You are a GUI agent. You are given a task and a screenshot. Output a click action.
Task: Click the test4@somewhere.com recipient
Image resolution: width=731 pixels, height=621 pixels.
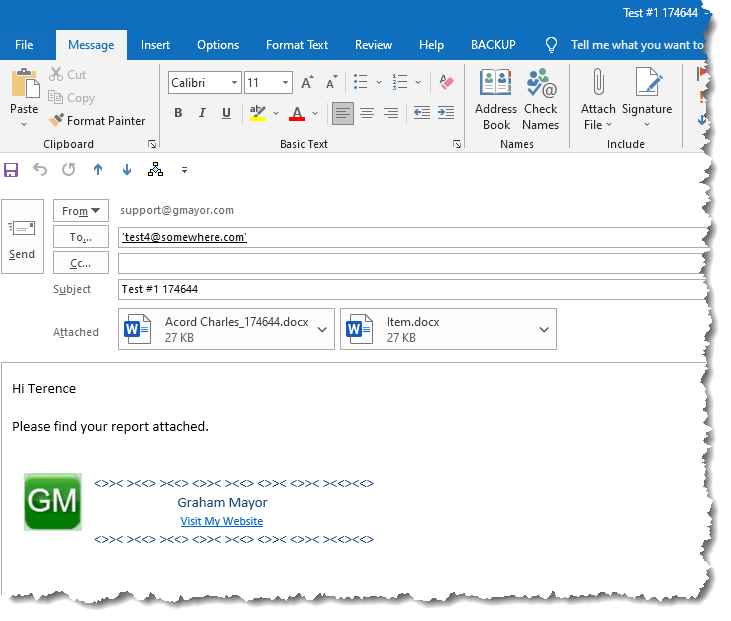pyautogui.click(x=184, y=237)
